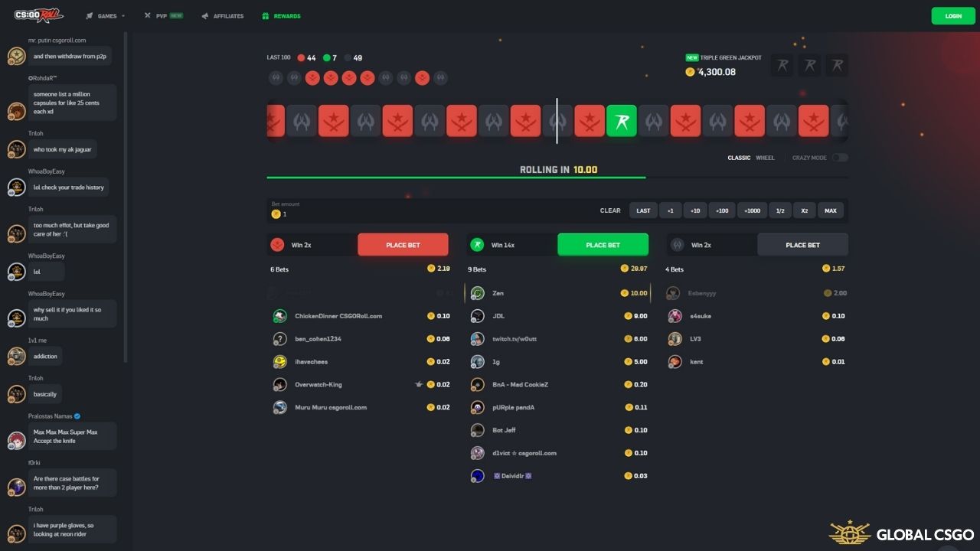Set bet to MAX
Screen dimensions: 980x551
point(831,210)
